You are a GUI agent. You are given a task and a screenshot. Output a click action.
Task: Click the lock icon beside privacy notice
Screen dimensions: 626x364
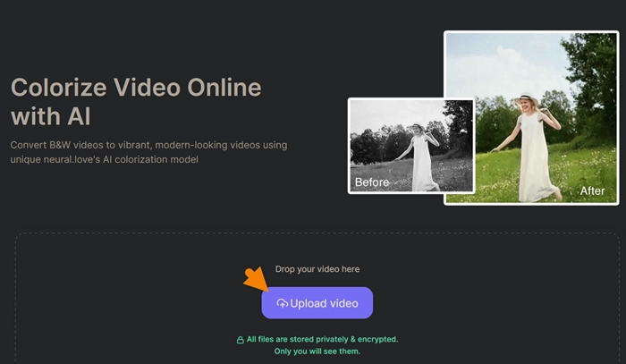(240, 340)
